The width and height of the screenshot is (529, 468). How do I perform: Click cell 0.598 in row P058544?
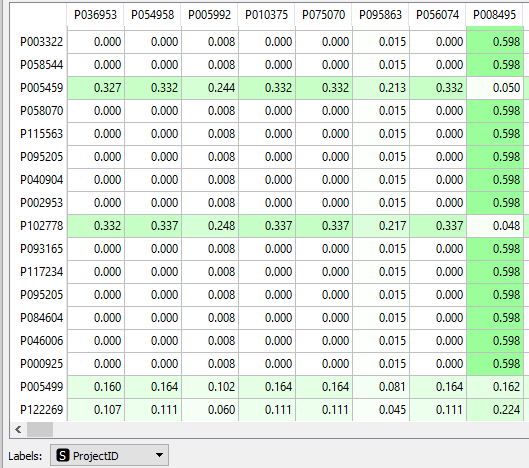[x=495, y=65]
